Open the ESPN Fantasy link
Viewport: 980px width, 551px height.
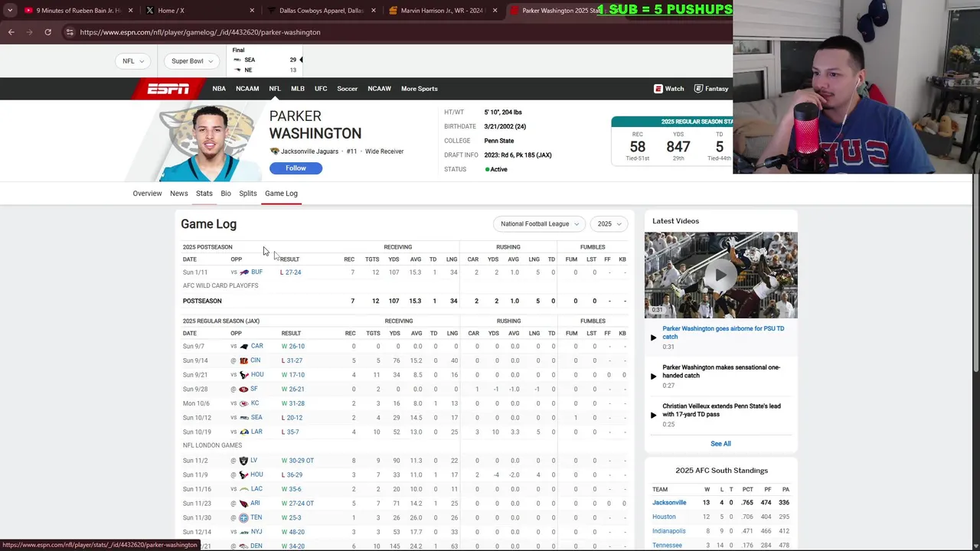(711, 89)
